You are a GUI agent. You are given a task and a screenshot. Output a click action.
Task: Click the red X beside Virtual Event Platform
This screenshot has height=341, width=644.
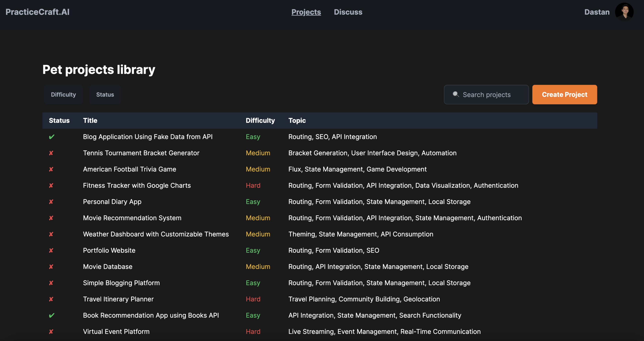[x=51, y=332]
